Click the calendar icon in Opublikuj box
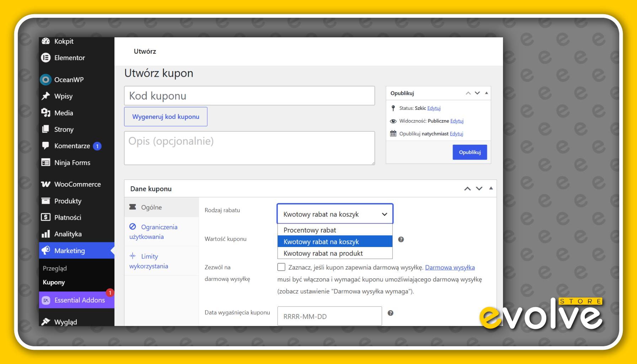Screen dimensions: 637x364 pos(393,134)
